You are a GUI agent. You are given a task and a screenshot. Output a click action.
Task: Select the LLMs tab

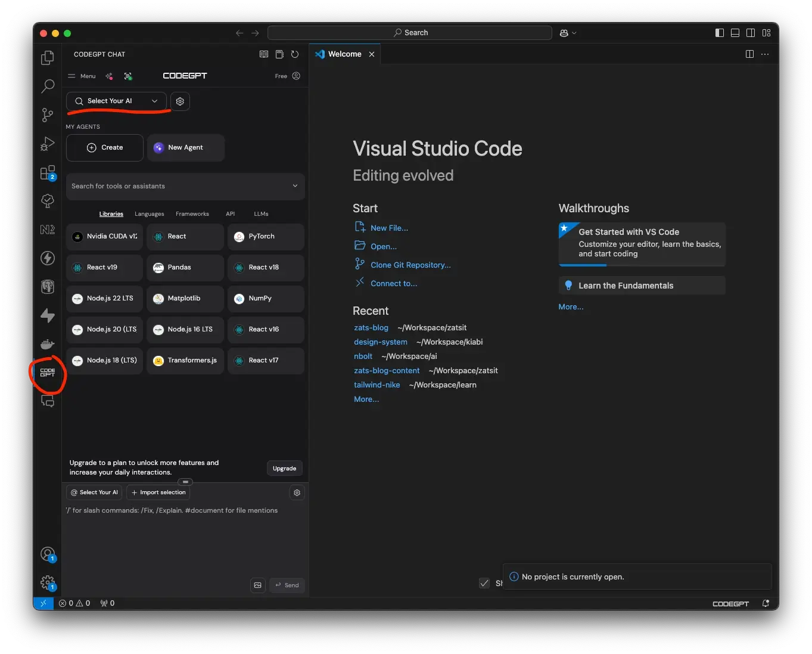click(261, 214)
